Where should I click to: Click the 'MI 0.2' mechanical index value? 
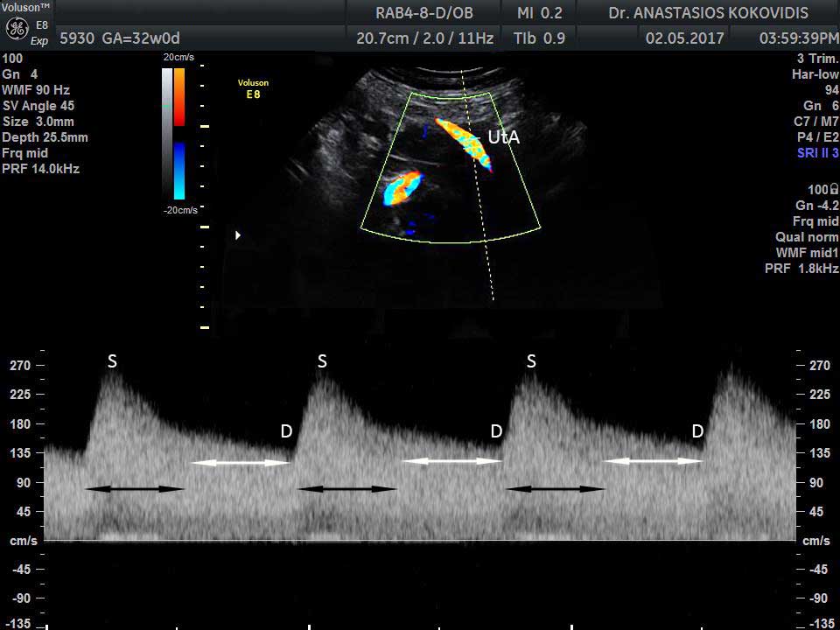(x=540, y=13)
